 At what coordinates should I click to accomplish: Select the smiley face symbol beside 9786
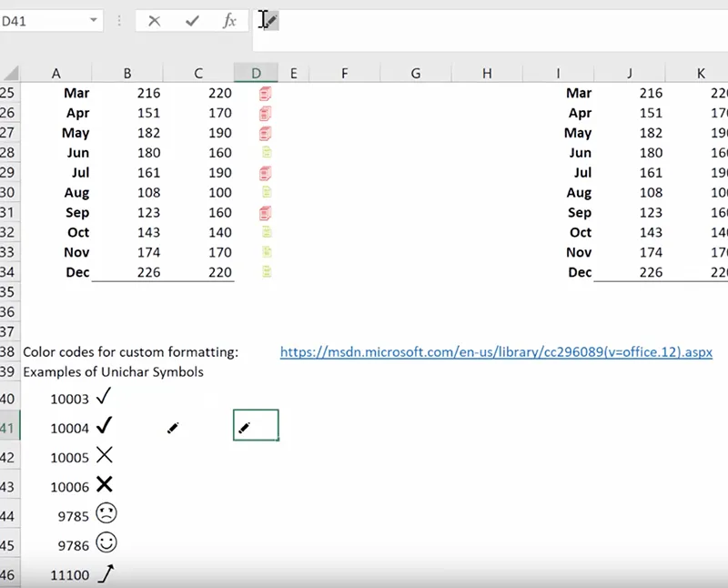106,543
